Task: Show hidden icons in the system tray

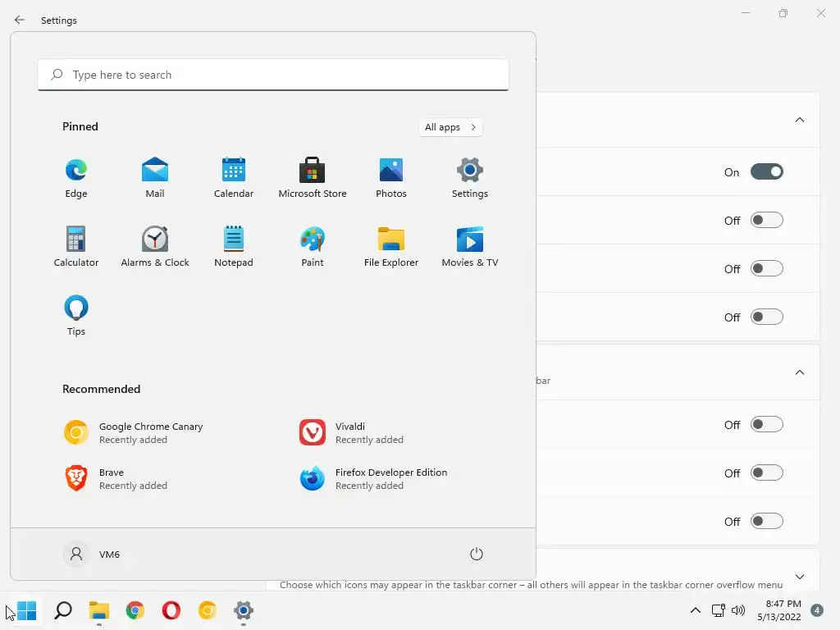Action: (x=696, y=610)
